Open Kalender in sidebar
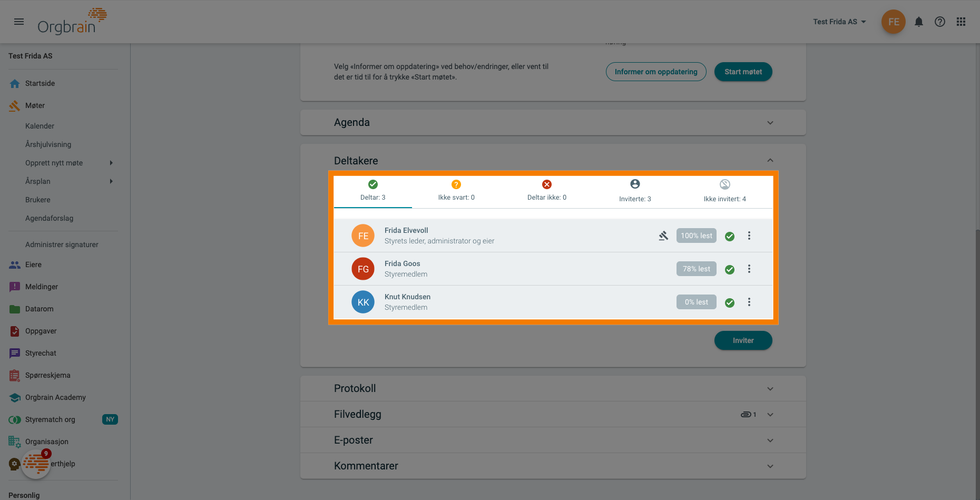 [x=40, y=126]
